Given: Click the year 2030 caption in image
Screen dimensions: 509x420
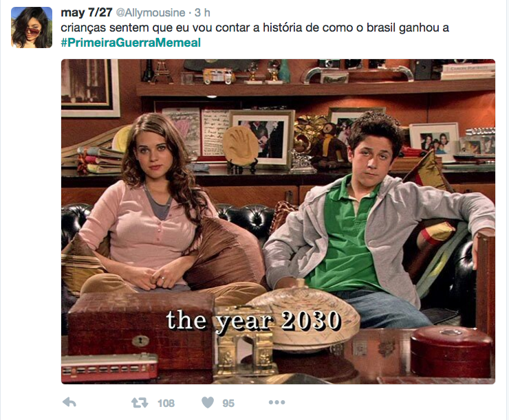Looking at the screenshot, I should click(253, 321).
